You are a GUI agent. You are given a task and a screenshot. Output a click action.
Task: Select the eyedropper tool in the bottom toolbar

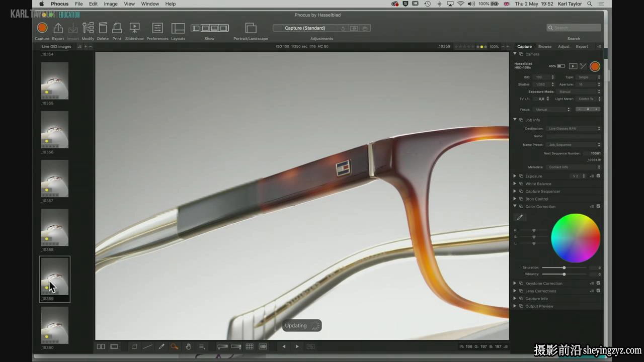[162, 346]
